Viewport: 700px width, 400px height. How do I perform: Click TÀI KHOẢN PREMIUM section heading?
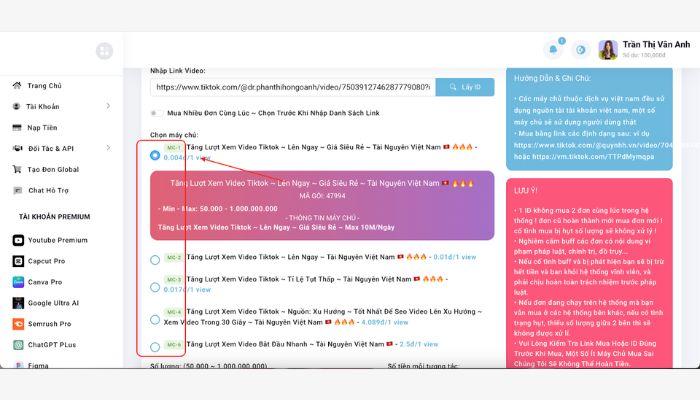click(54, 217)
